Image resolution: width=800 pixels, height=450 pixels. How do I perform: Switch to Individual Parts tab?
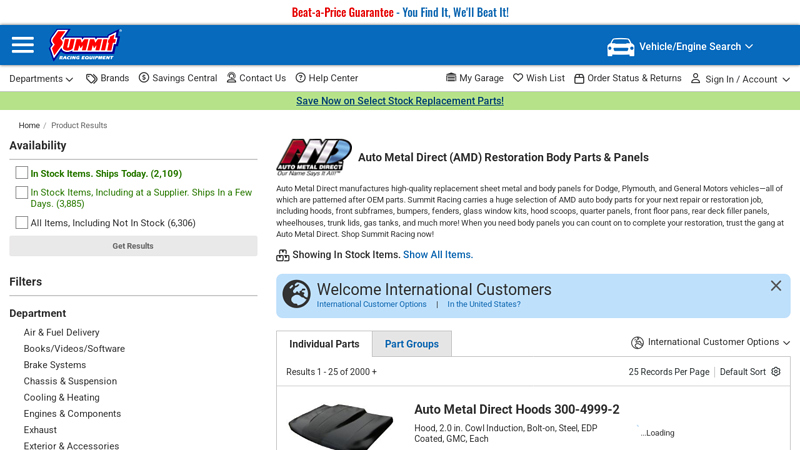[324, 344]
